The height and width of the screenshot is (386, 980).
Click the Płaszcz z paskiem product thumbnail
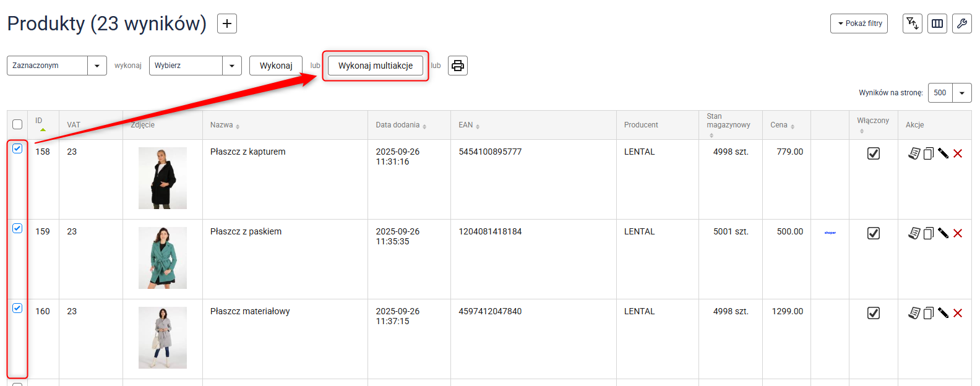pyautogui.click(x=162, y=258)
